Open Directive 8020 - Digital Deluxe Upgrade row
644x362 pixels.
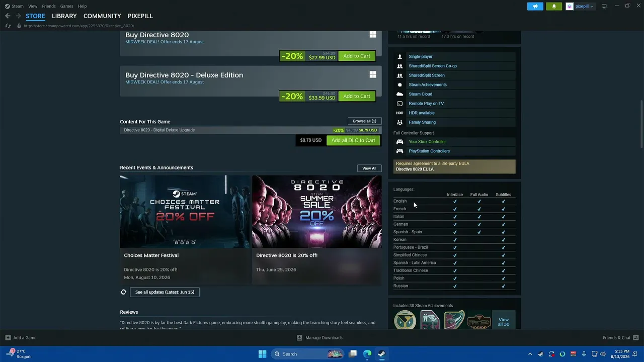(x=251, y=130)
